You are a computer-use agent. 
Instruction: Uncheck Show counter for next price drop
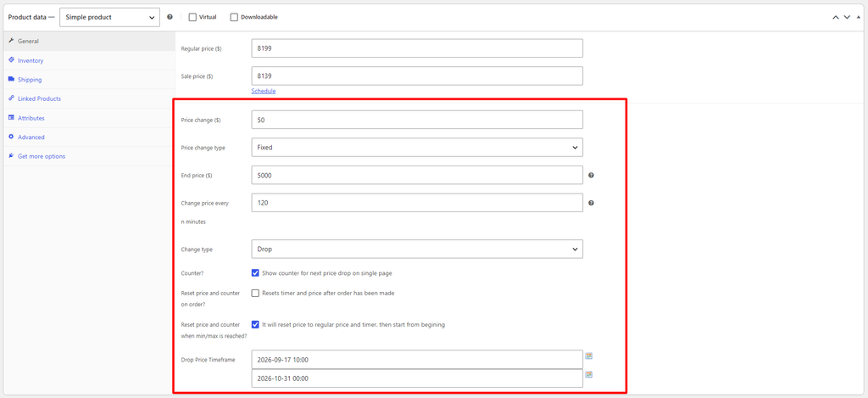(255, 272)
